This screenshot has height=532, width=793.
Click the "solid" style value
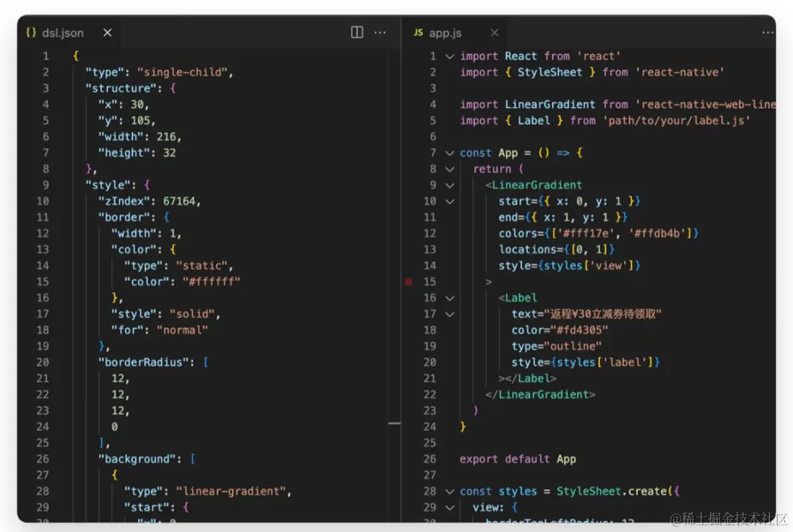click(192, 314)
